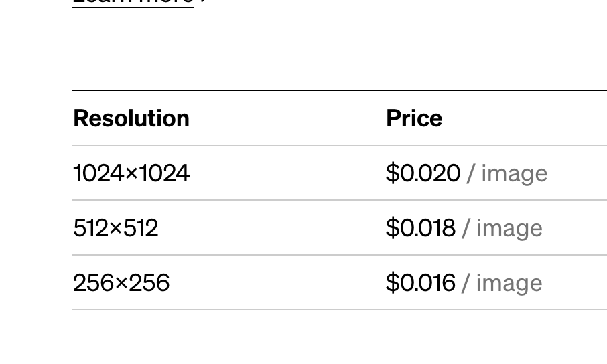Click the × symbol in 256×256
607x364 pixels.
click(121, 284)
